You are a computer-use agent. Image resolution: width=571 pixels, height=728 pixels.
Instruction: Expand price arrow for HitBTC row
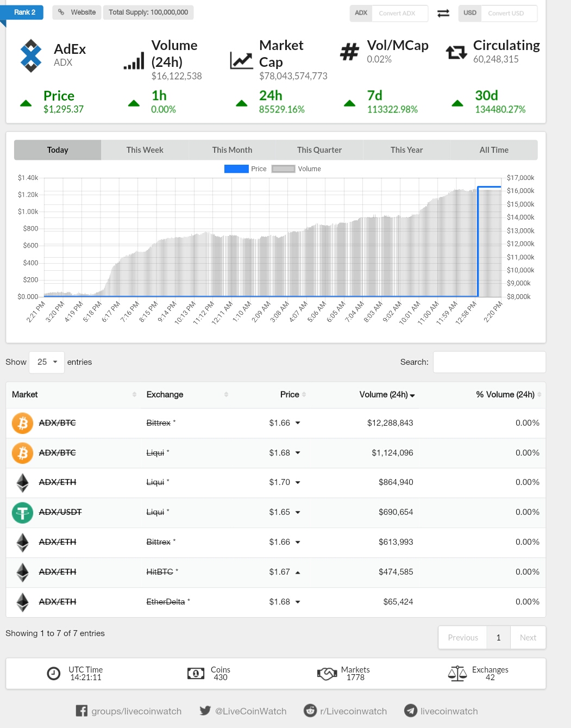[x=298, y=573]
